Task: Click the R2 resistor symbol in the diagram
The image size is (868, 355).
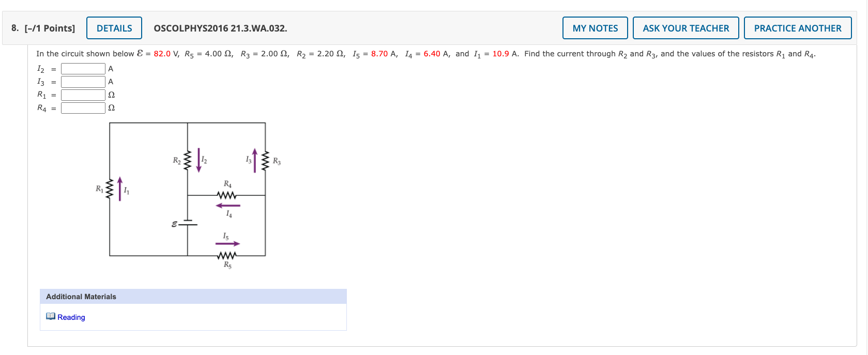Action: coord(187,161)
